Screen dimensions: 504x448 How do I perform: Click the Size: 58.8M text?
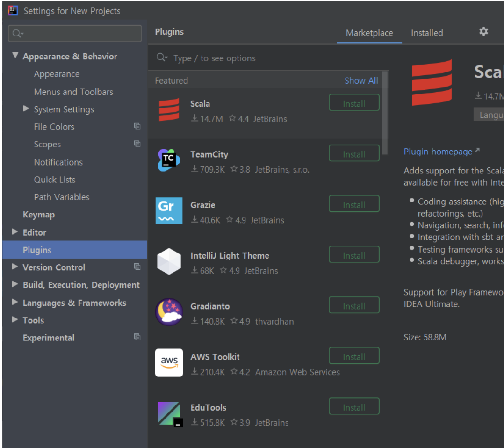425,337
